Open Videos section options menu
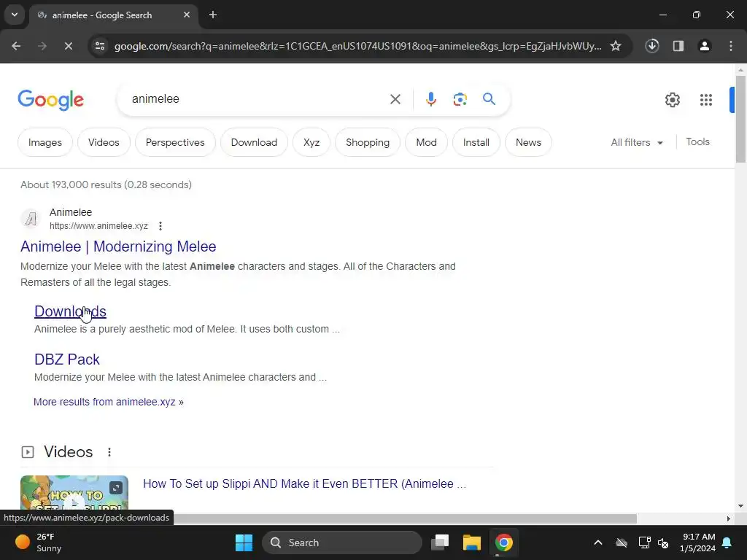Viewport: 747px width, 560px height. pos(109,452)
